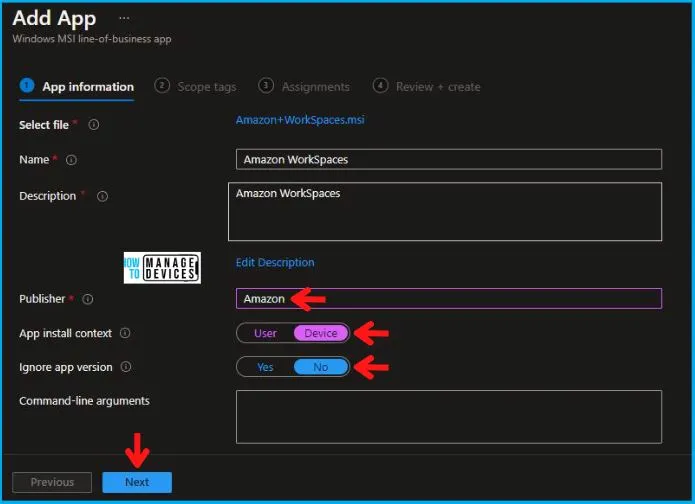This screenshot has width=695, height=504.
Task: Click the Next button
Action: pos(137,482)
